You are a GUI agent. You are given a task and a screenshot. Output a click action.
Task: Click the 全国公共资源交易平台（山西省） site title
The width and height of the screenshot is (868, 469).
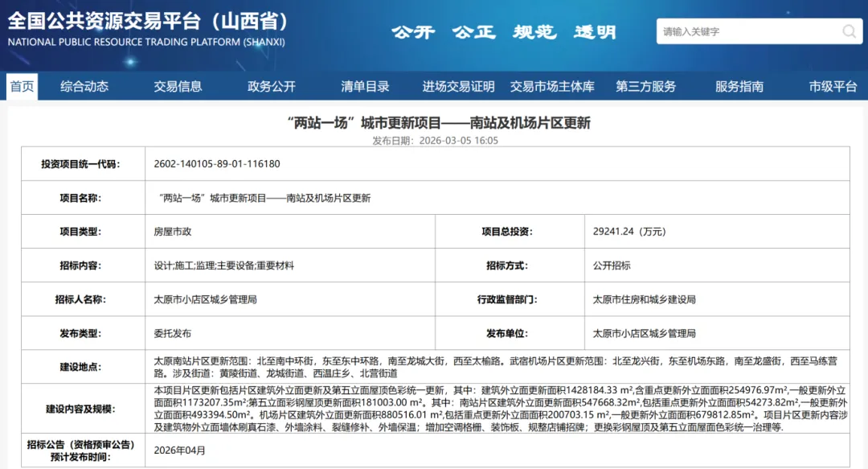click(149, 21)
